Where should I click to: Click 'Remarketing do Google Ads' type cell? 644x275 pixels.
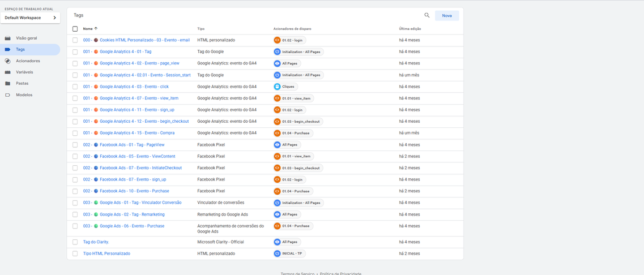tap(222, 214)
